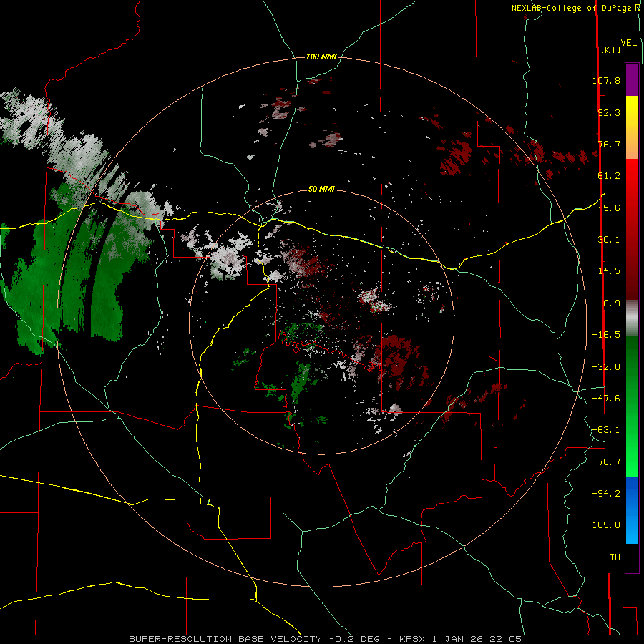Viewport: 644px width, 644px height.
Task: Click the KFSX radar site identifier
Action: (x=412, y=639)
